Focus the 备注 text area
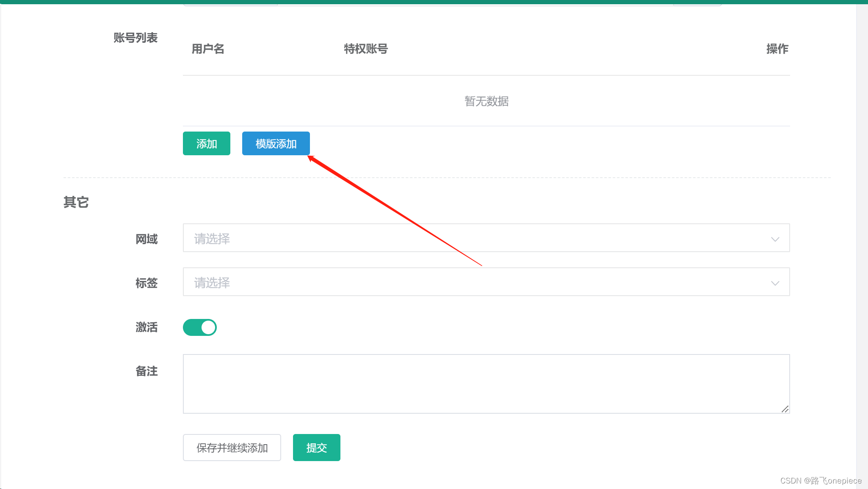The height and width of the screenshot is (489, 868). 486,384
